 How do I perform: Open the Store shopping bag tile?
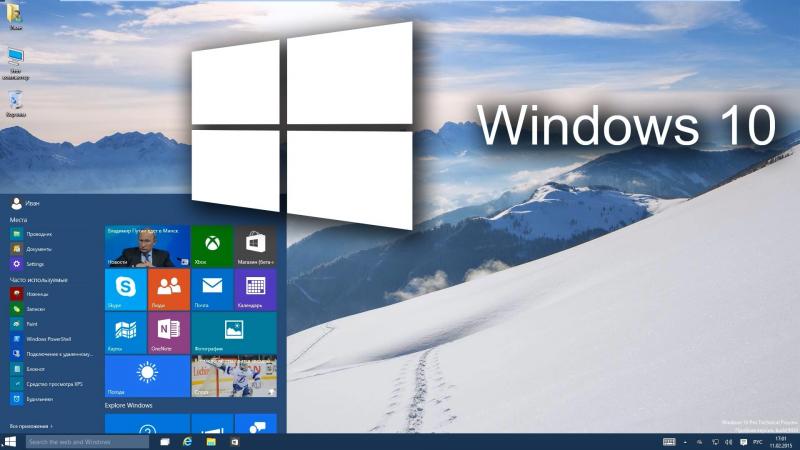(x=256, y=246)
